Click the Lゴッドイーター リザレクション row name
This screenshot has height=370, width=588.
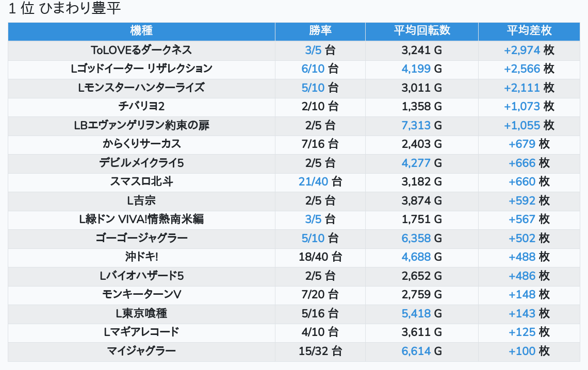141,69
